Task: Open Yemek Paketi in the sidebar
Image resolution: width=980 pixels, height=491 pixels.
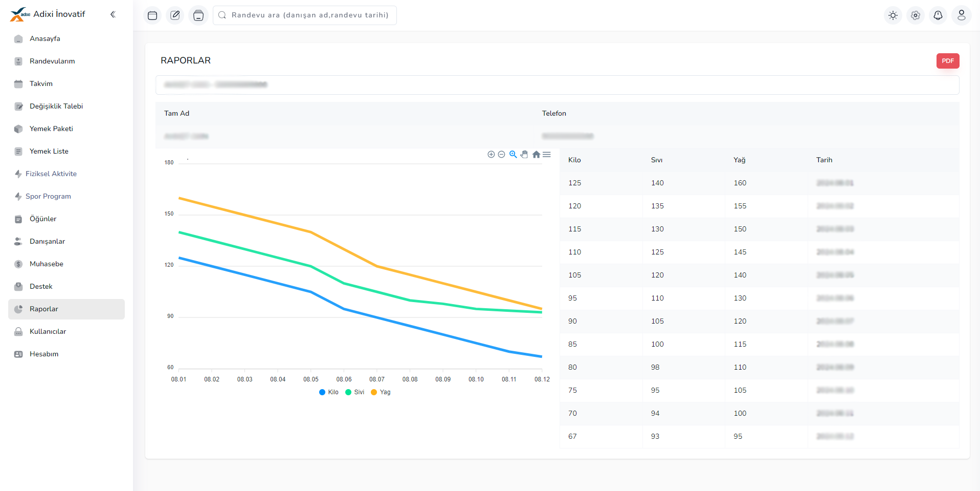Action: 66,129
